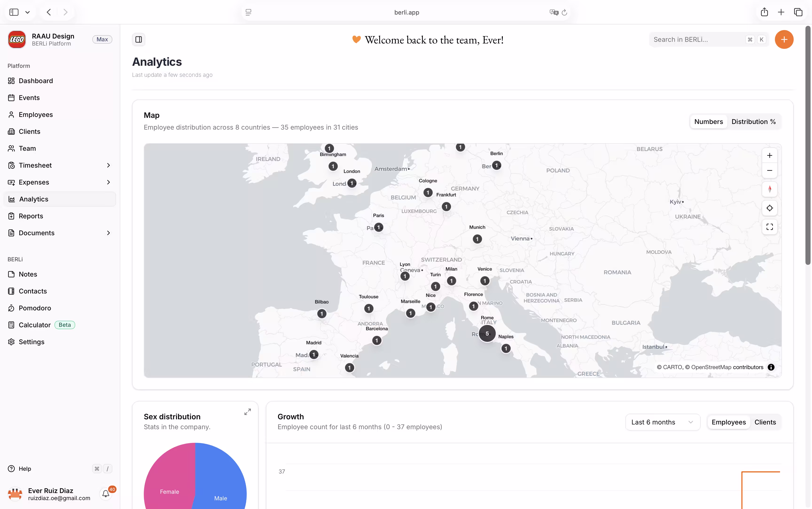
Task: Toggle the sidebar panel icon beside header
Action: [138, 40]
